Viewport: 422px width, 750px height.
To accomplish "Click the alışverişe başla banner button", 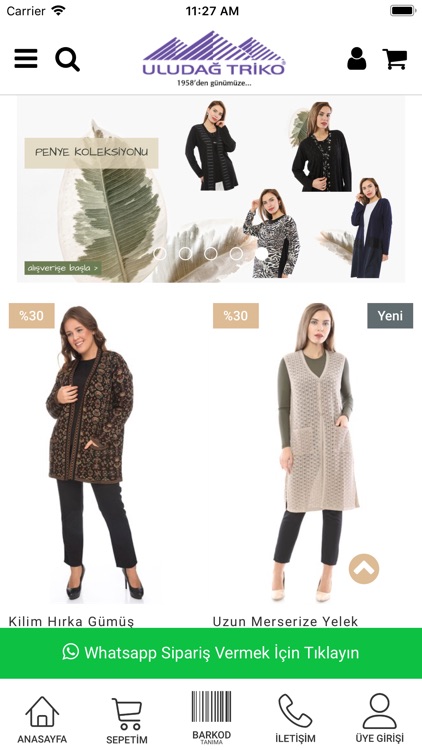I will (63, 268).
